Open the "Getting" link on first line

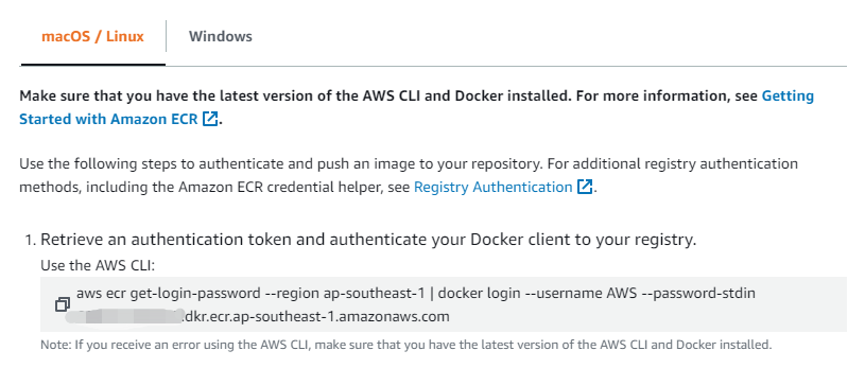click(x=788, y=96)
